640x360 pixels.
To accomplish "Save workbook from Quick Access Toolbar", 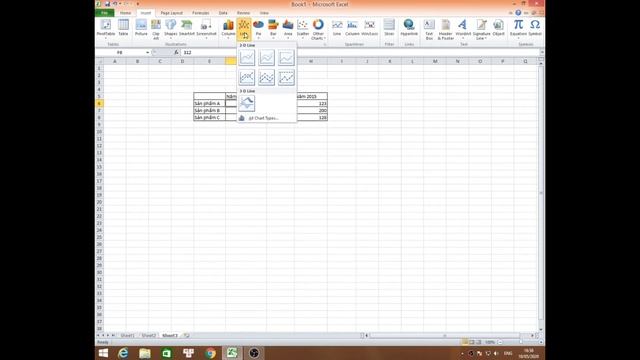I will pyautogui.click(x=107, y=4).
